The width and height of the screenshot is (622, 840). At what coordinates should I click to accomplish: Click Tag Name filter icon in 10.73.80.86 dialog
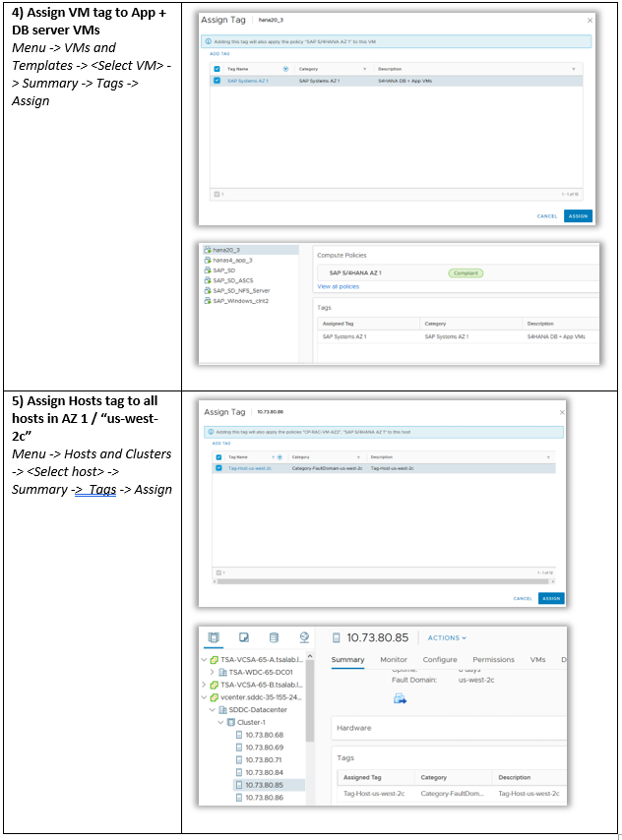280,457
